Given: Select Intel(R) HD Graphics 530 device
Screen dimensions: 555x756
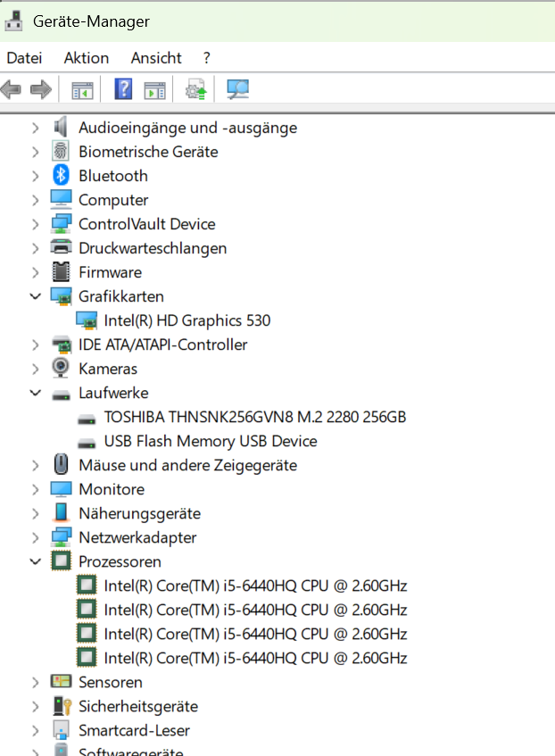Looking at the screenshot, I should tap(187, 320).
